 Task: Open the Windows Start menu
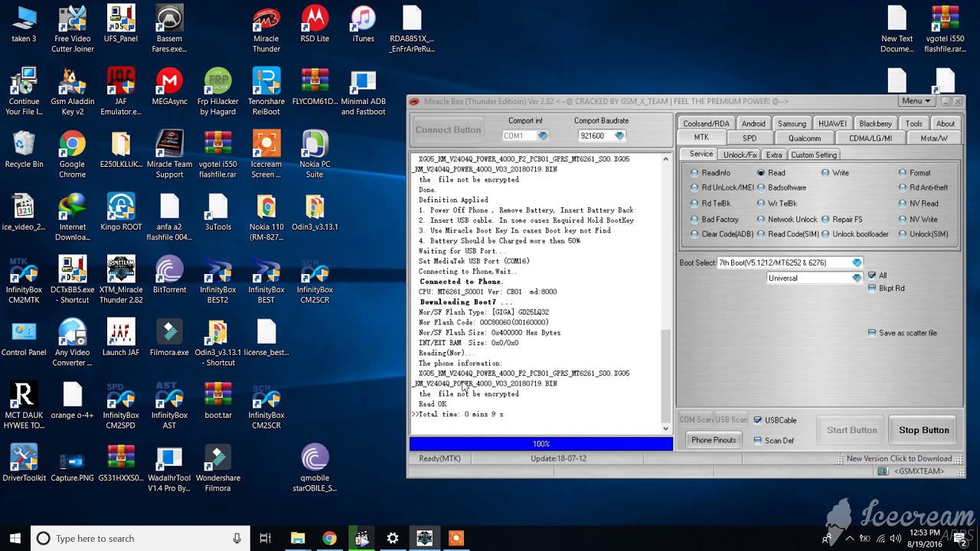coord(15,539)
